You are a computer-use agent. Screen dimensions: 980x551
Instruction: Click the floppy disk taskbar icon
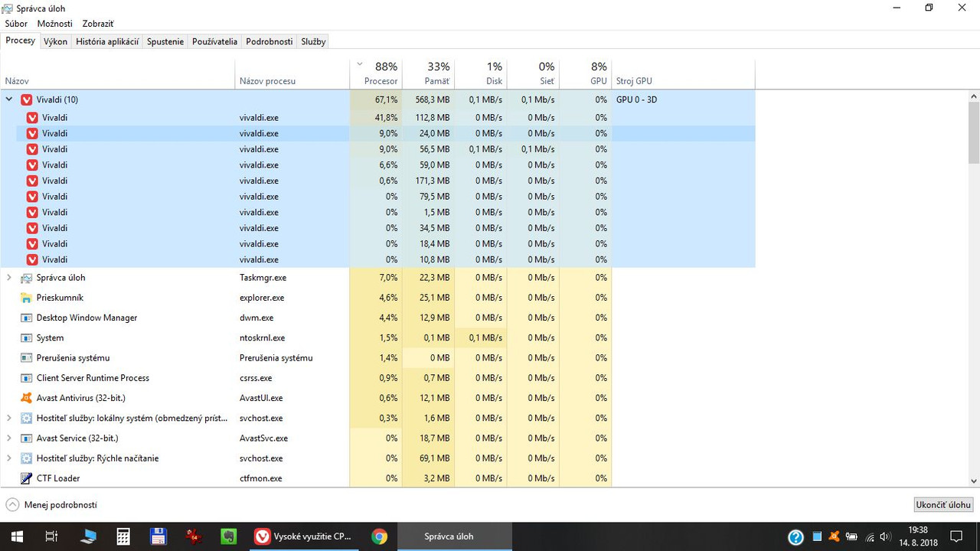(x=158, y=536)
